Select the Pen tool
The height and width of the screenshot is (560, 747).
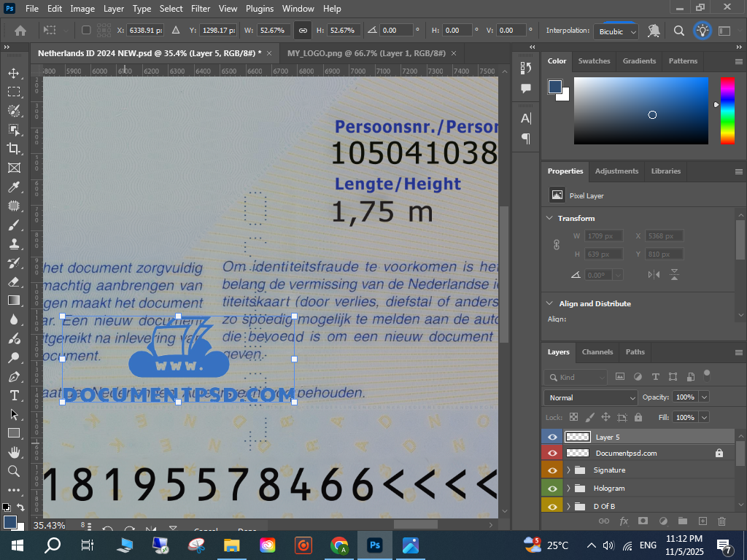[x=14, y=376]
